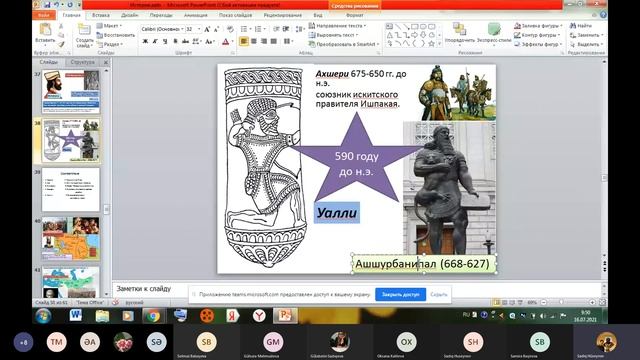Click the Скрыть hide link
640x360 pixels.
[439, 294]
